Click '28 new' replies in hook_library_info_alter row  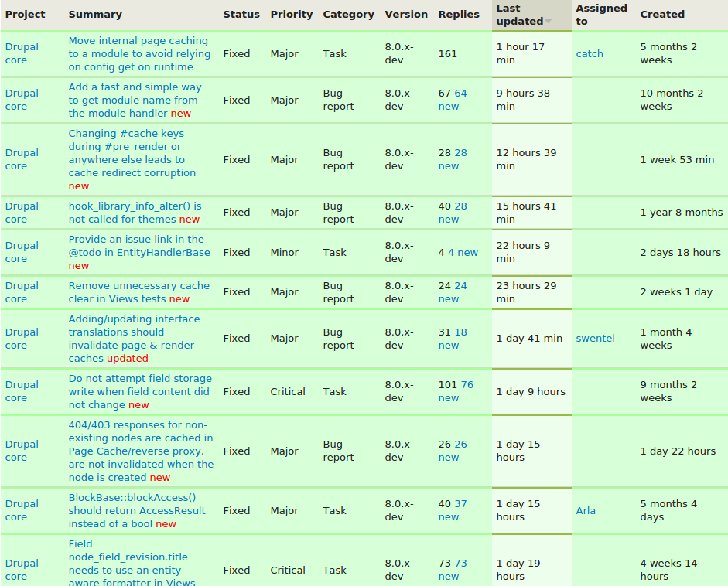[x=453, y=213]
